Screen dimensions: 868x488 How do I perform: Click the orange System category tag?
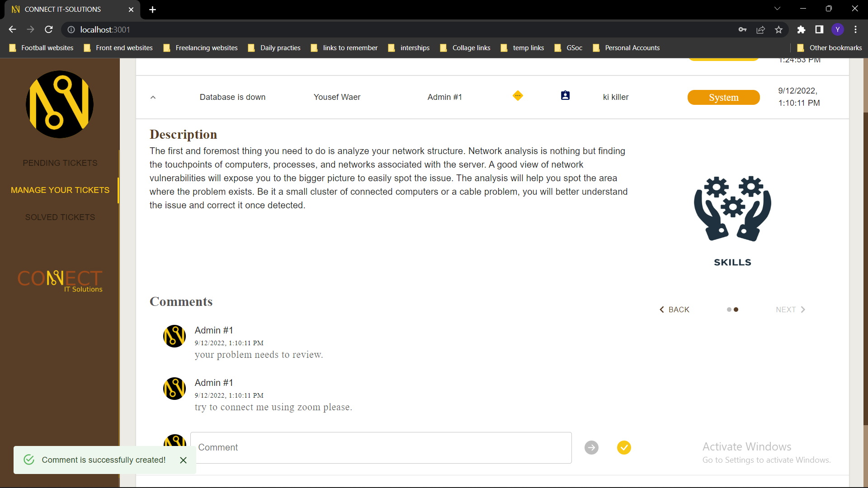click(723, 98)
